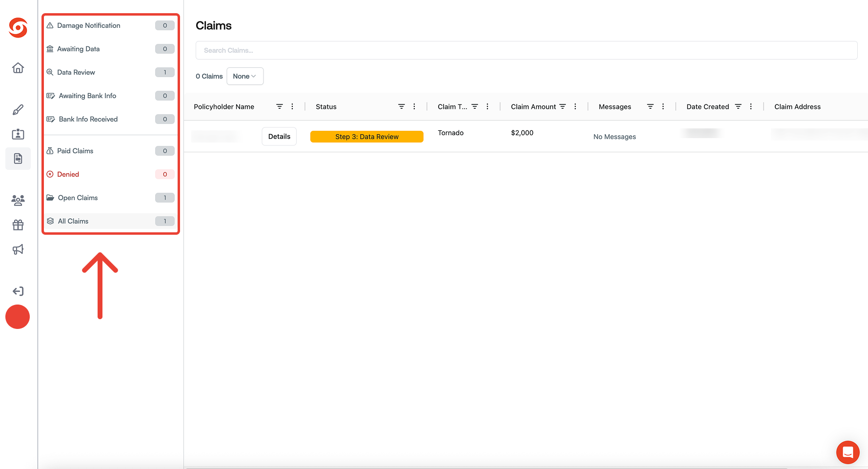Open the announcements megaphone icon
This screenshot has height=469, width=868.
(18, 249)
